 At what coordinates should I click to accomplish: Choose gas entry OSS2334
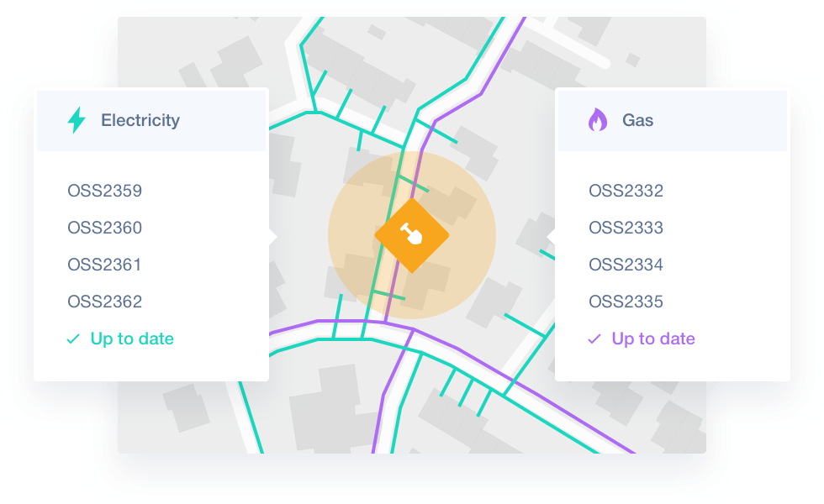tap(626, 265)
